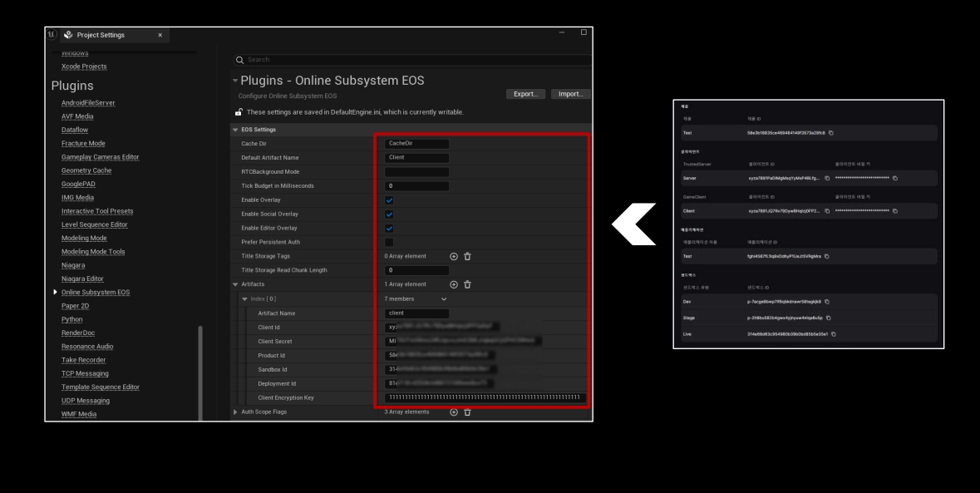
Task: Click the Client Encryption Key field
Action: (x=485, y=397)
